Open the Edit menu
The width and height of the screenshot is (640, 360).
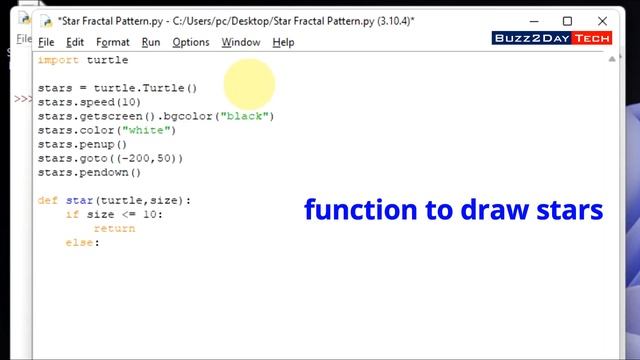coord(75,42)
